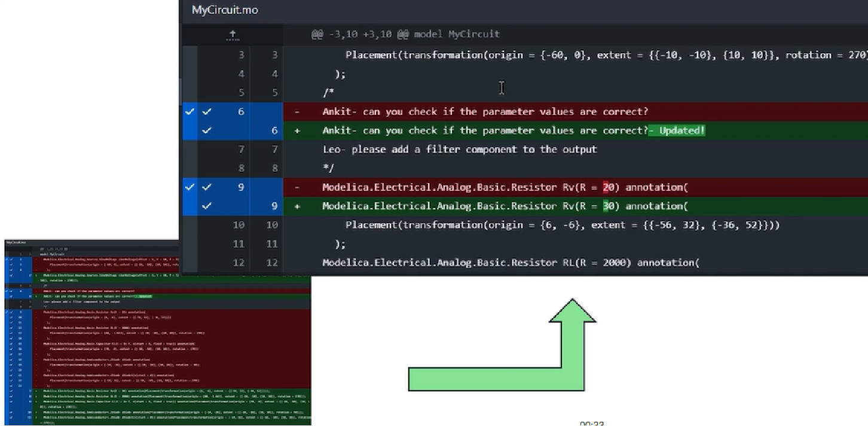Click the highlighted '- Updated!' addition
Screen dimensions: 868x426
pos(677,130)
